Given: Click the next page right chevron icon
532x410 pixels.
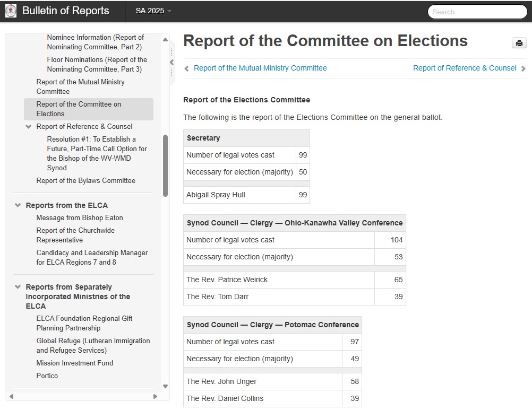Looking at the screenshot, I should click(x=524, y=68).
